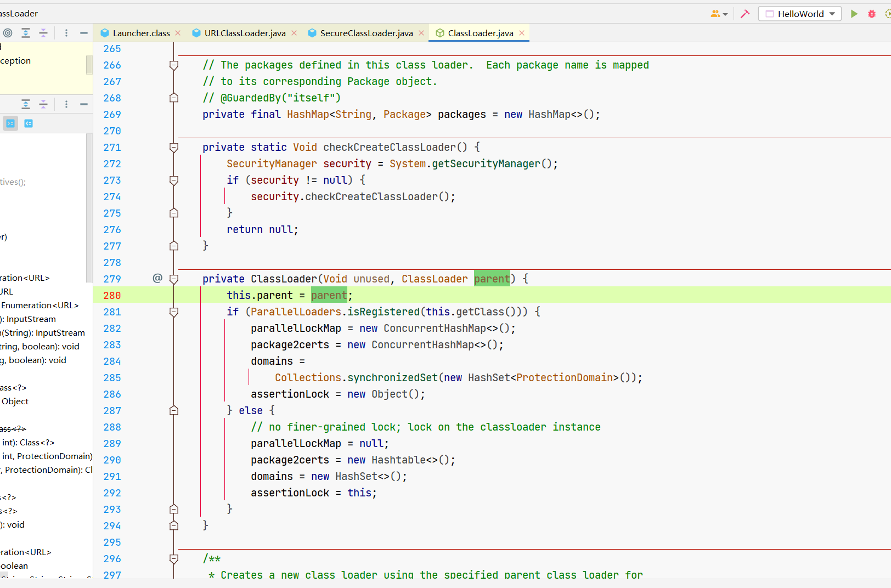
Task: Click the hammer Build Project icon
Action: 745,14
